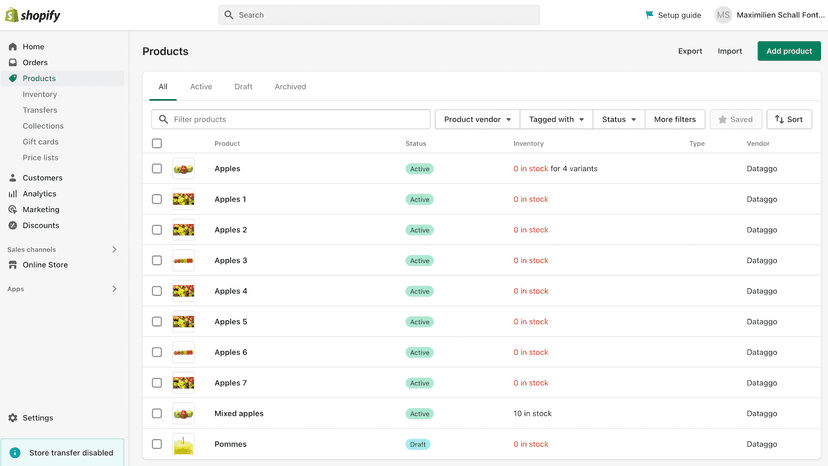
Task: Check the box for Pommes
Action: click(157, 444)
